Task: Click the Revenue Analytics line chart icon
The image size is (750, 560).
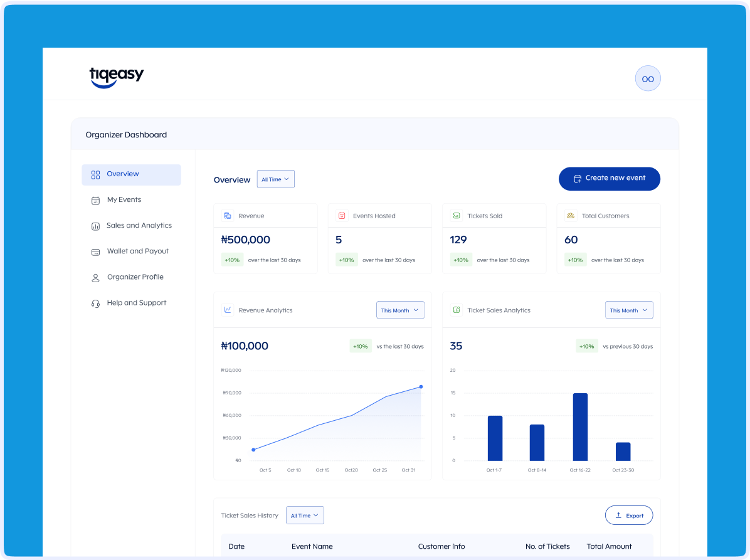Action: point(228,310)
